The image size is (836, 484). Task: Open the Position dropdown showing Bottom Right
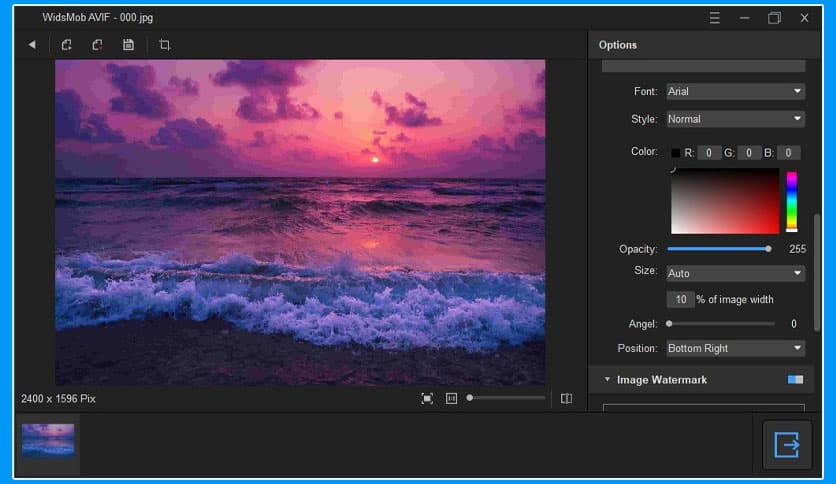[x=735, y=348]
